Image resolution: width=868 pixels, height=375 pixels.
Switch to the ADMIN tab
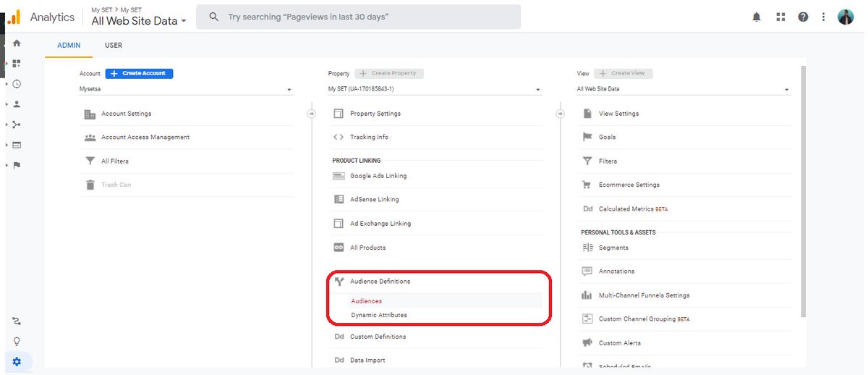69,45
